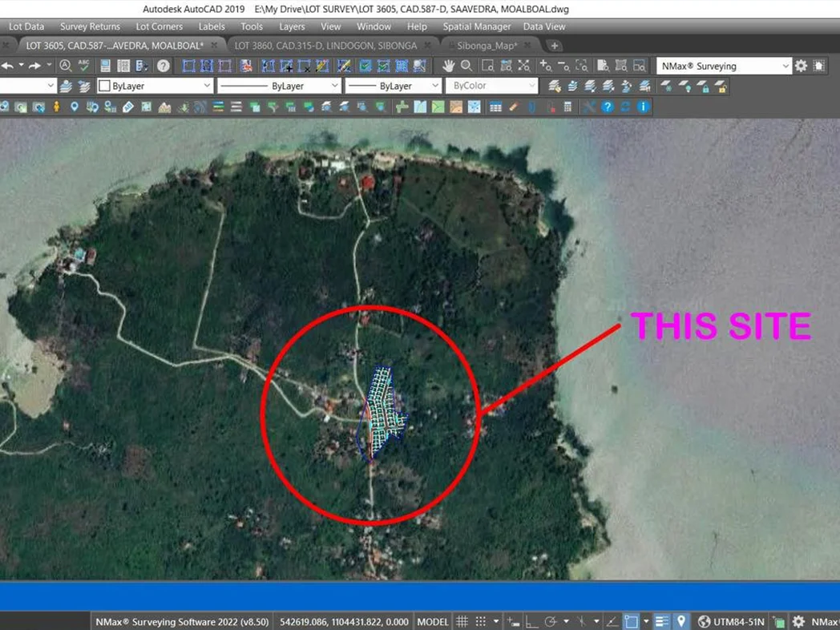Select the Pan hand tool

(449, 66)
